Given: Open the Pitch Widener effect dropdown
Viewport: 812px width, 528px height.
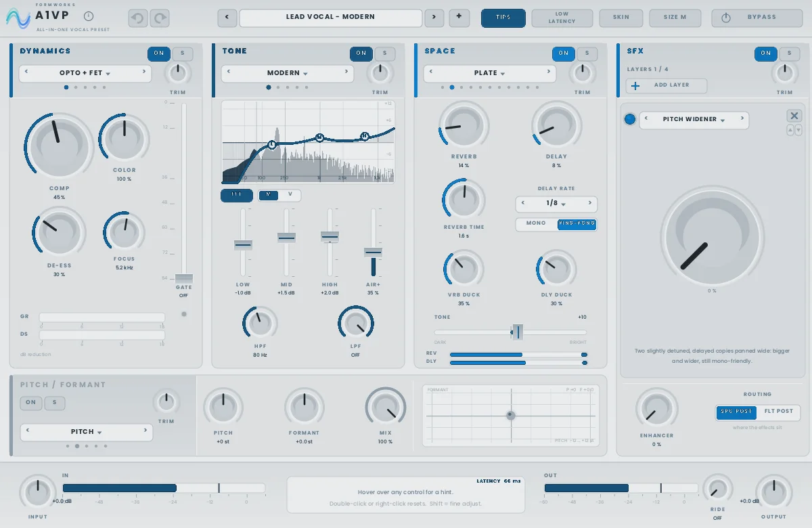Looking at the screenshot, I should (694, 120).
